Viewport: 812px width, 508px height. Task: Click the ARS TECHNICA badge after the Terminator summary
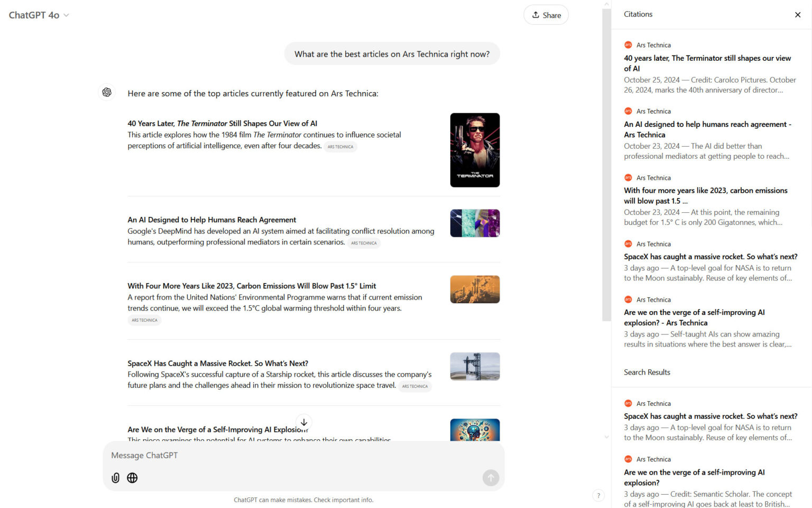(340, 147)
